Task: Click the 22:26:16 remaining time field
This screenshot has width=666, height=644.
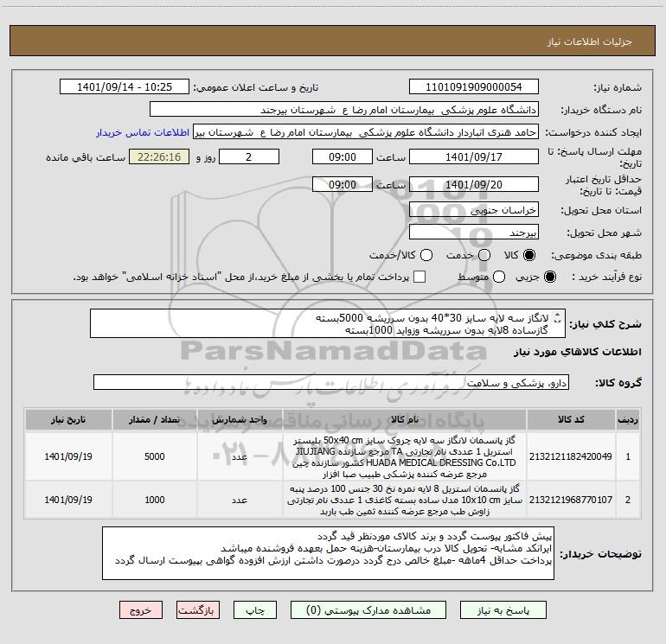Action: click(159, 156)
